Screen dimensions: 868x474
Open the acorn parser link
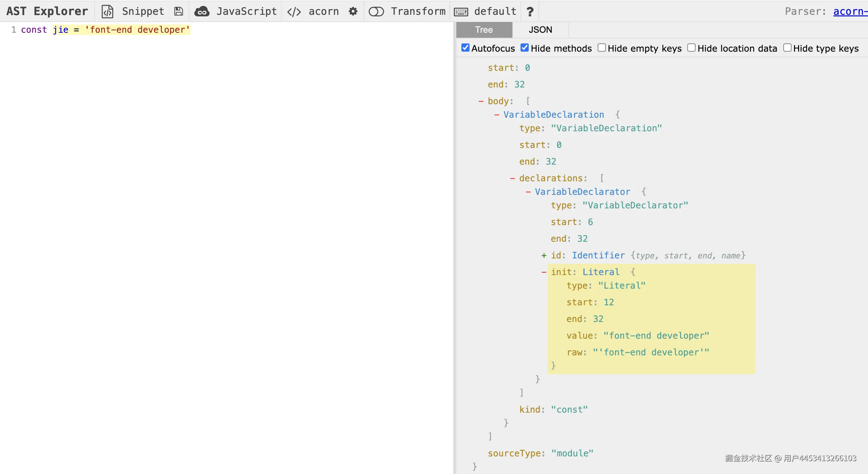coord(850,11)
